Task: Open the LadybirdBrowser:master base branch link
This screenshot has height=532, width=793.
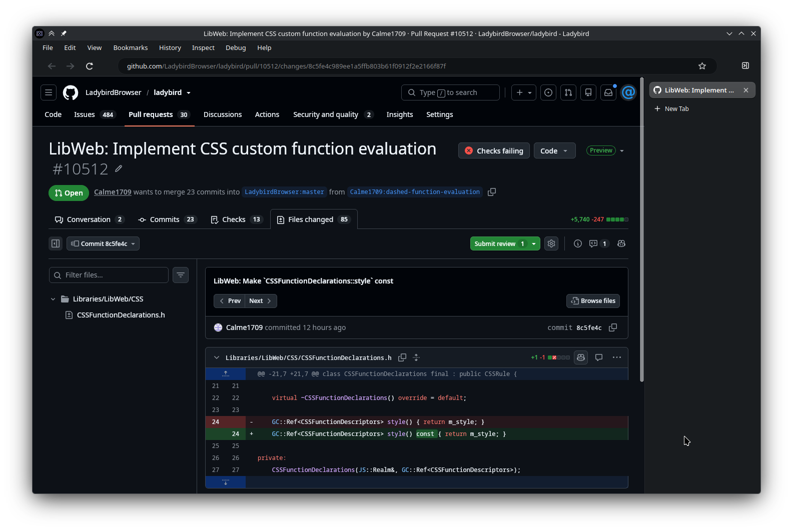Action: (x=284, y=192)
